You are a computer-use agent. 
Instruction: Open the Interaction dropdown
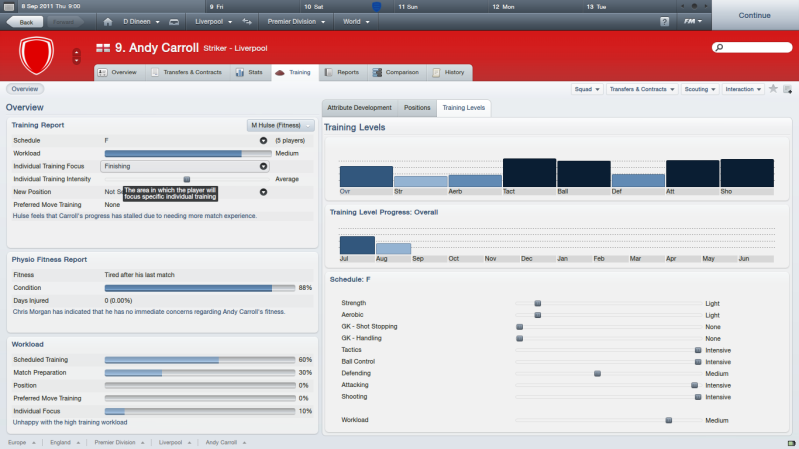743,89
